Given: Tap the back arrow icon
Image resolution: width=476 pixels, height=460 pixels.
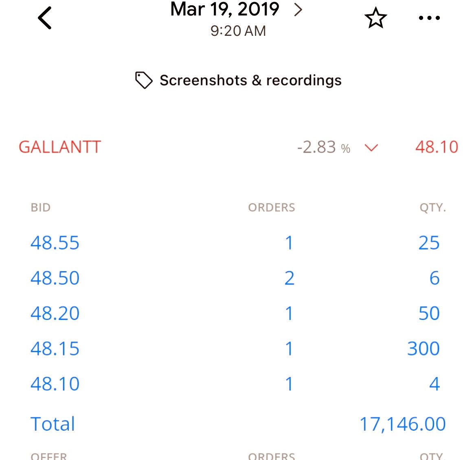Looking at the screenshot, I should tap(45, 18).
